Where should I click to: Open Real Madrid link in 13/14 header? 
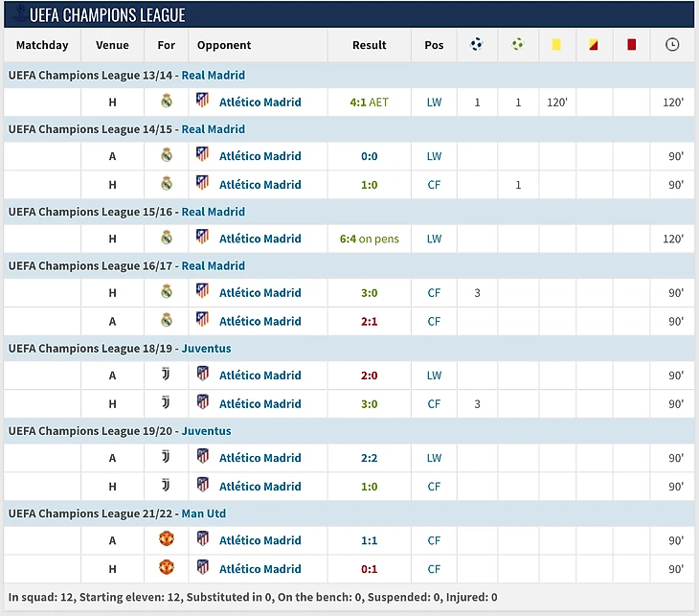[x=214, y=75]
